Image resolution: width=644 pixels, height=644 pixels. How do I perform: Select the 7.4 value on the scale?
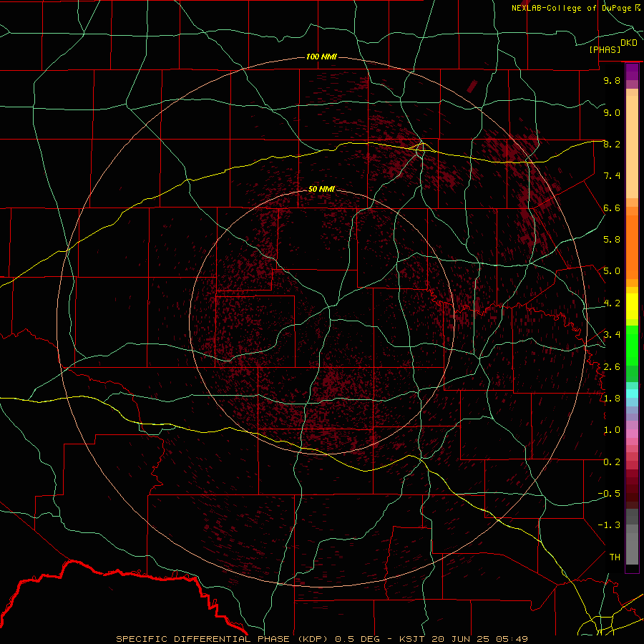click(x=612, y=176)
